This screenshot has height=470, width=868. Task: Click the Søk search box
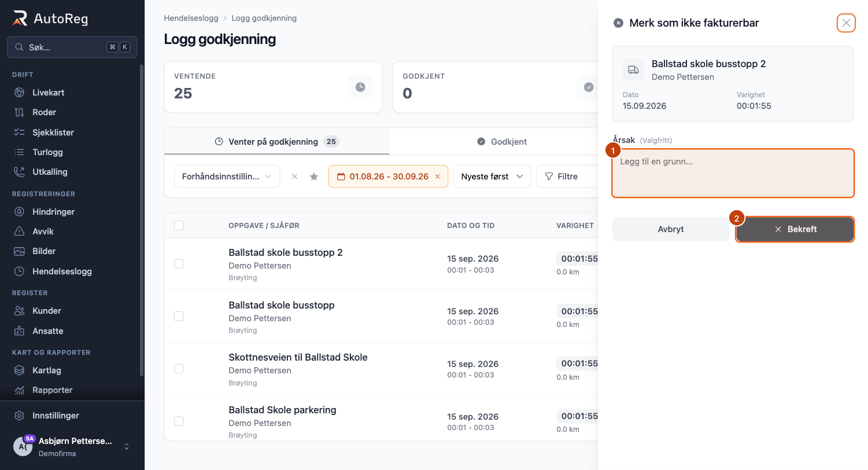(x=72, y=47)
